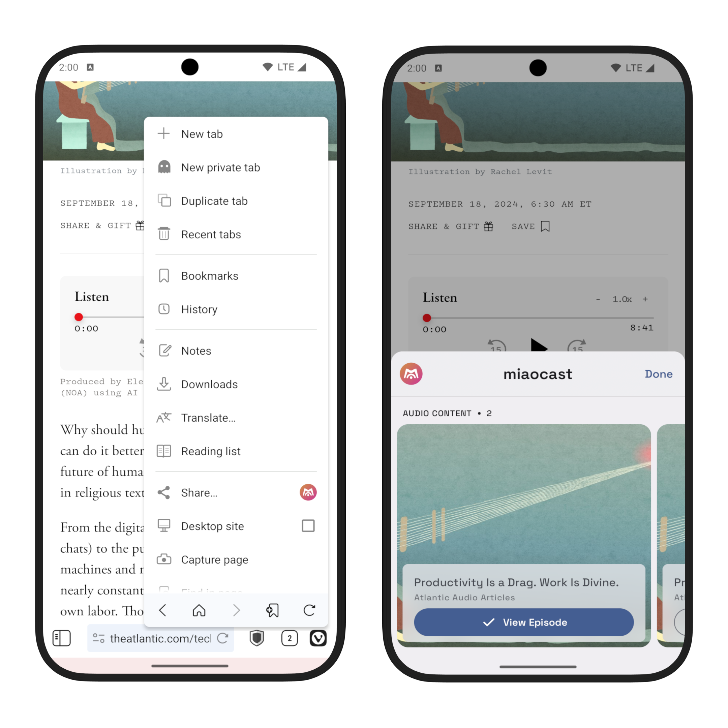Toggle Desktop site checkbox in menu

click(309, 526)
